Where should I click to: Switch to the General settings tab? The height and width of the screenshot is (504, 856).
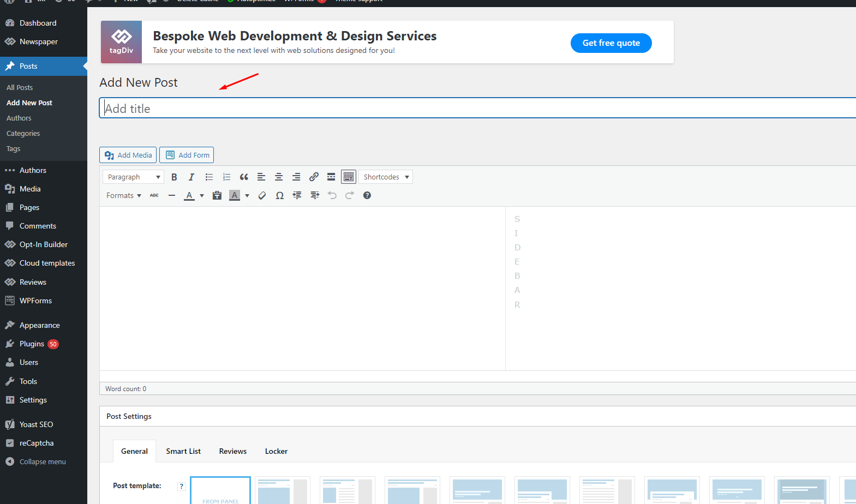[134, 451]
